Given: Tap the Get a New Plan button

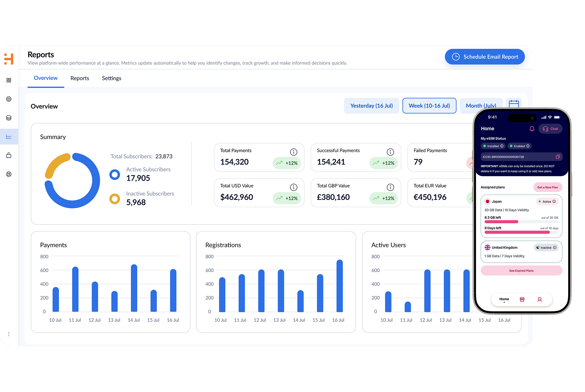Looking at the screenshot, I should (x=548, y=187).
